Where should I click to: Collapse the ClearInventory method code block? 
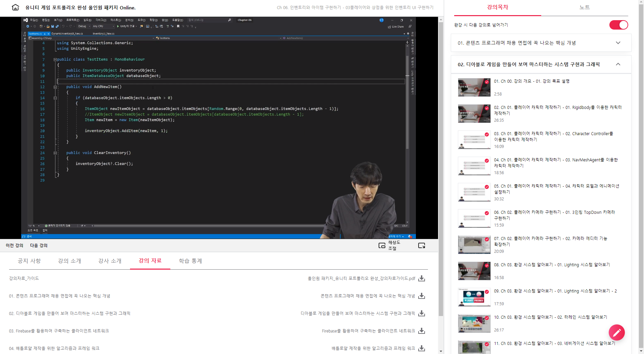coord(55,153)
